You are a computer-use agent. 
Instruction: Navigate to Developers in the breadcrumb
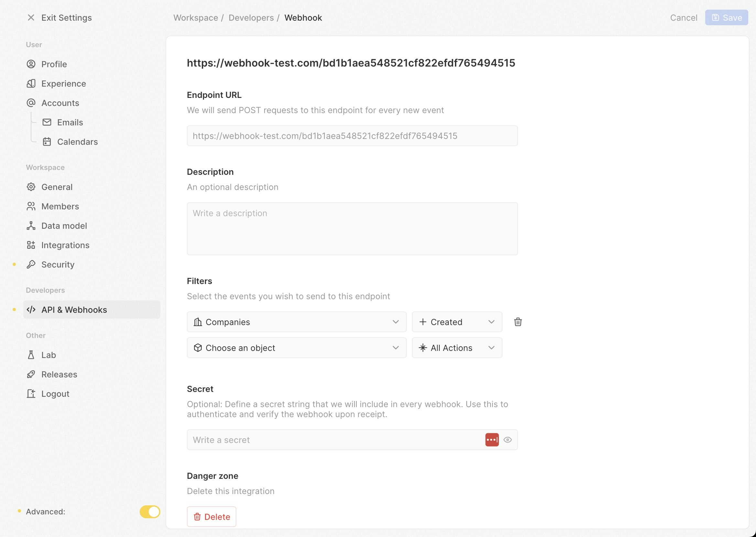(x=251, y=17)
